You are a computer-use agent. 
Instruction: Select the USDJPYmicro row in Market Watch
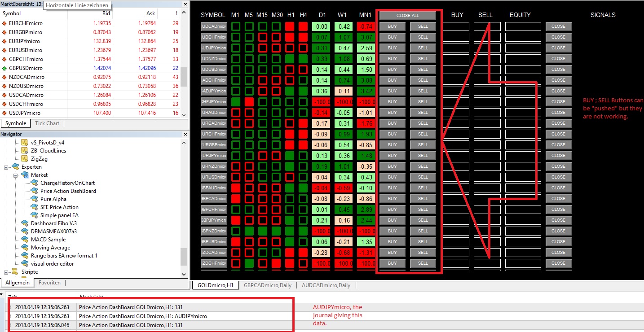(x=90, y=113)
